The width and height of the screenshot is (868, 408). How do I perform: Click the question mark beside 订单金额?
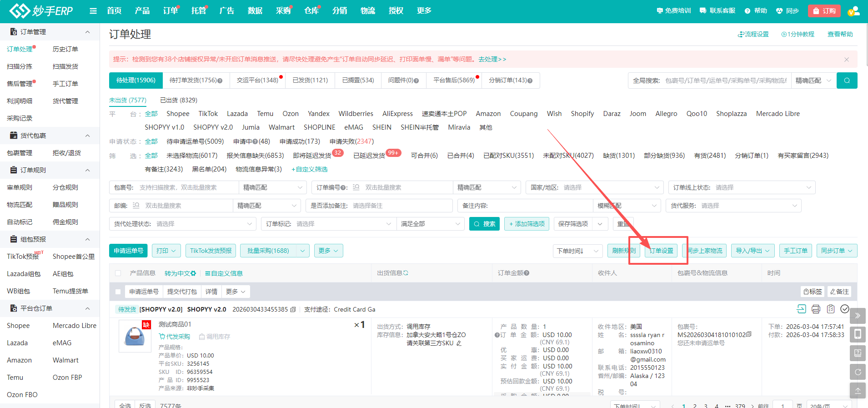pyautogui.click(x=527, y=273)
